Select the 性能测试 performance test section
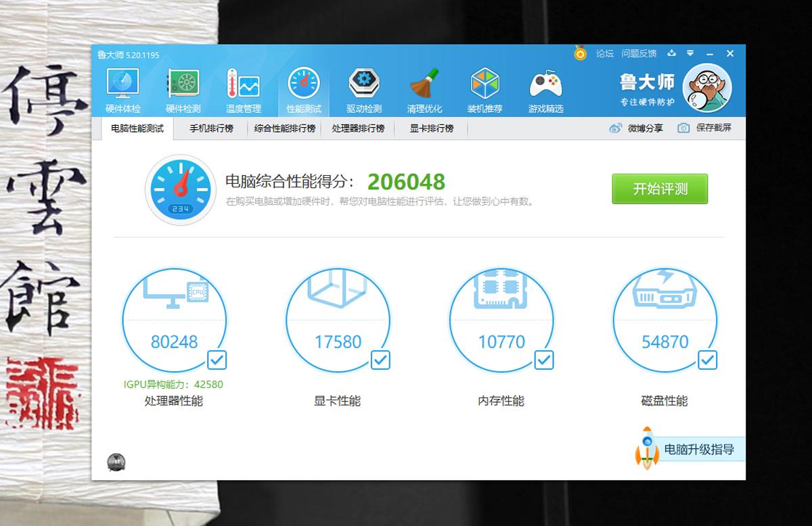 coord(304,91)
